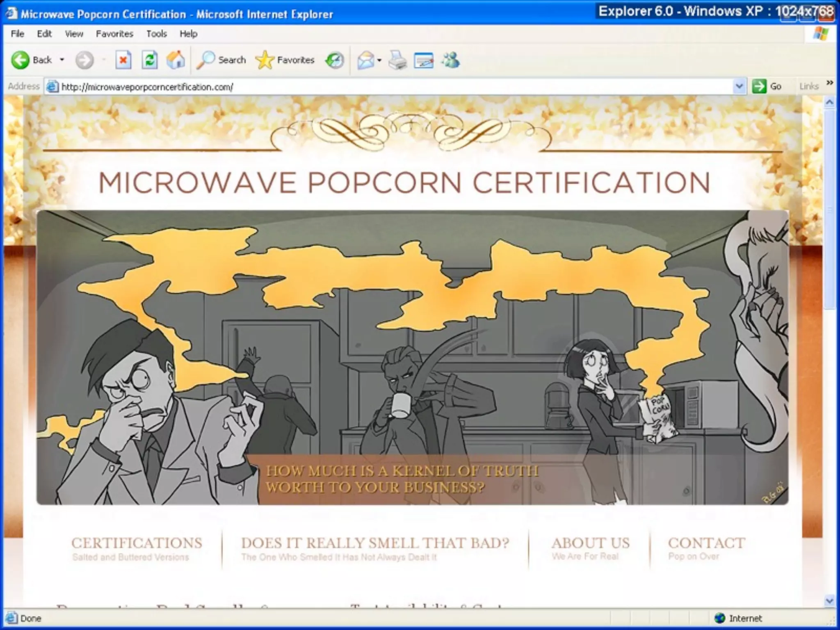This screenshot has height=630, width=840.
Task: Click the scroll down arrow of page scrollbar
Action: point(829,601)
